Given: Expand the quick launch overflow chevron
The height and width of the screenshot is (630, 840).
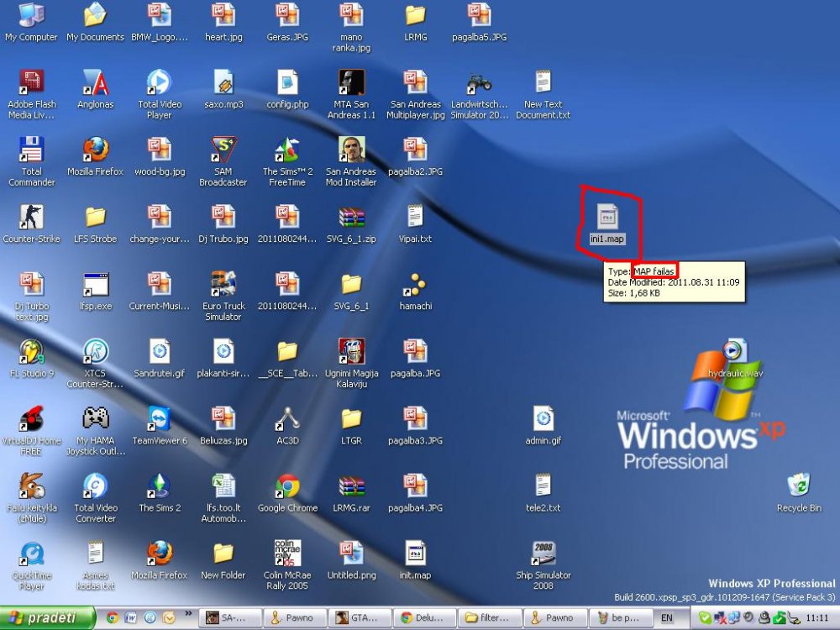Looking at the screenshot, I should point(188,613).
